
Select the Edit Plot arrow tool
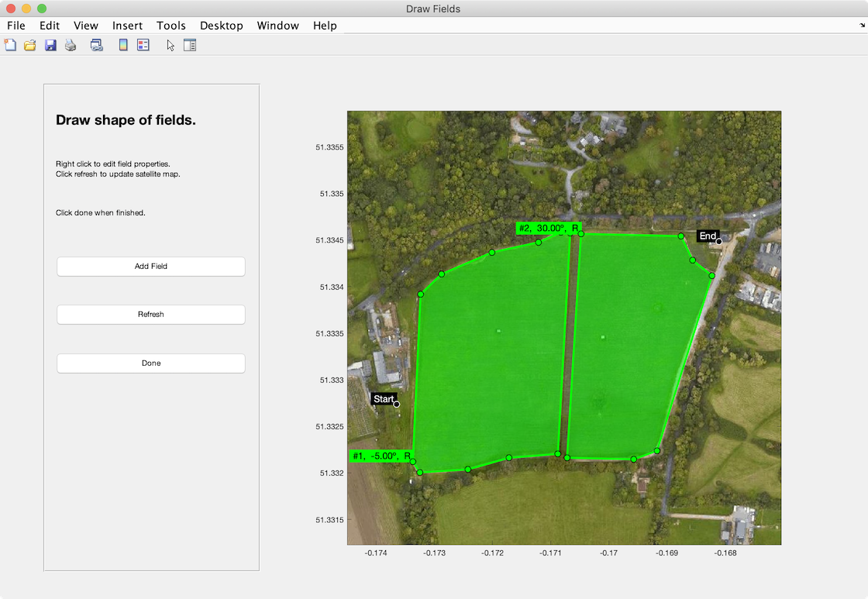[x=170, y=46]
